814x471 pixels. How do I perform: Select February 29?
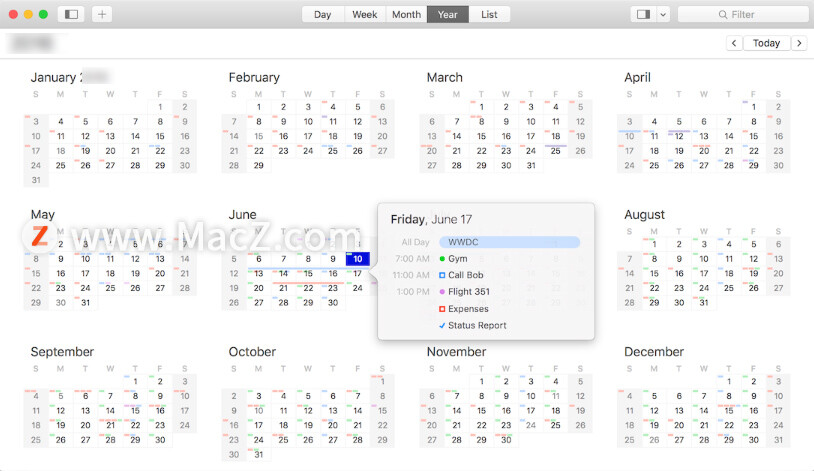[259, 165]
